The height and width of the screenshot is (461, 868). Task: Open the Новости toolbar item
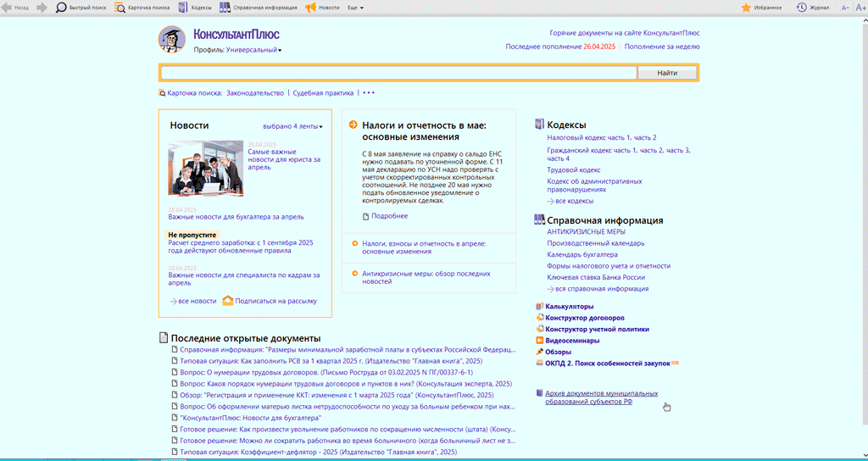[322, 8]
